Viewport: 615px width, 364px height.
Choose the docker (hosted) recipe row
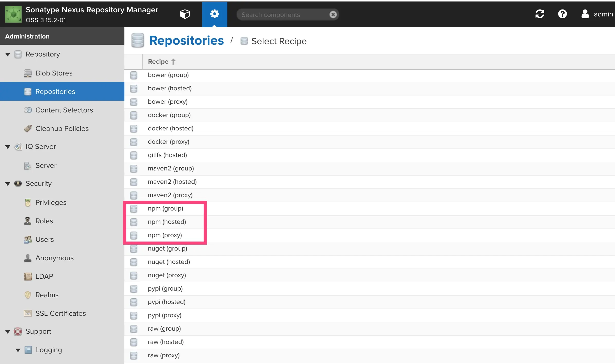(x=171, y=128)
